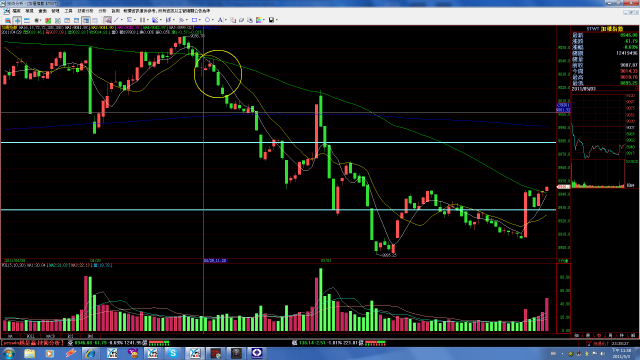Open Internet Explorer from taskbar
640x360 pixels.
click(90, 353)
